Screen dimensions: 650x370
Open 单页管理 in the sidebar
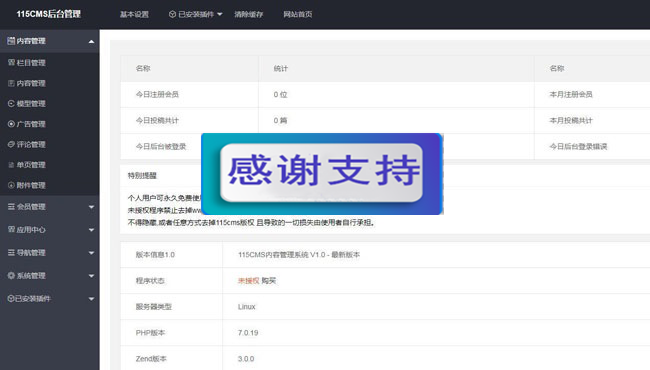31,165
